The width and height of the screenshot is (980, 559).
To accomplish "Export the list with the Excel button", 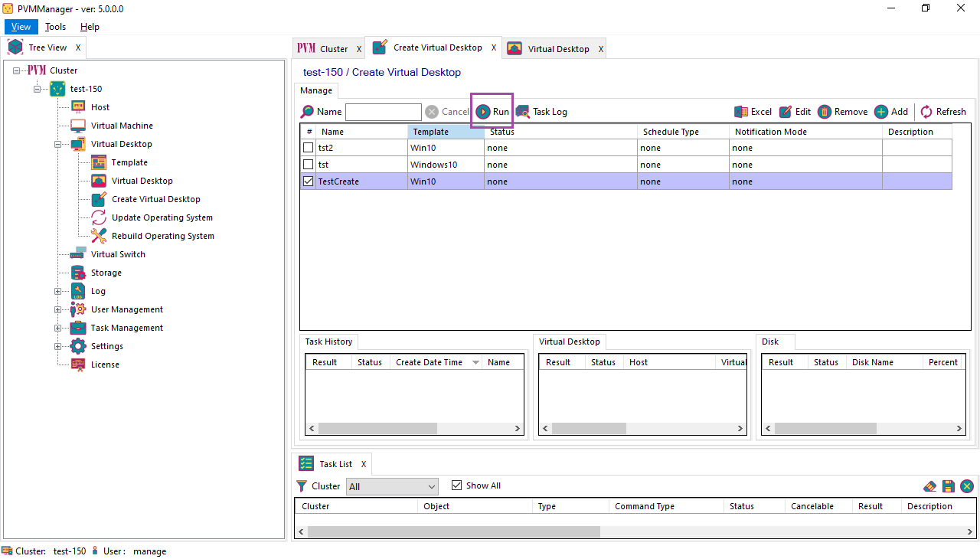I will (753, 112).
